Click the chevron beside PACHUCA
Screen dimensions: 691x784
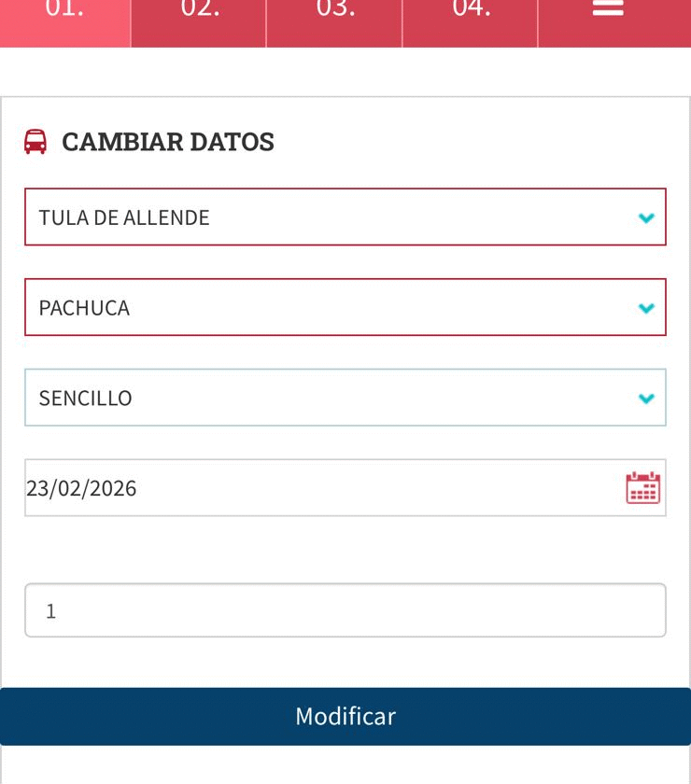point(646,308)
